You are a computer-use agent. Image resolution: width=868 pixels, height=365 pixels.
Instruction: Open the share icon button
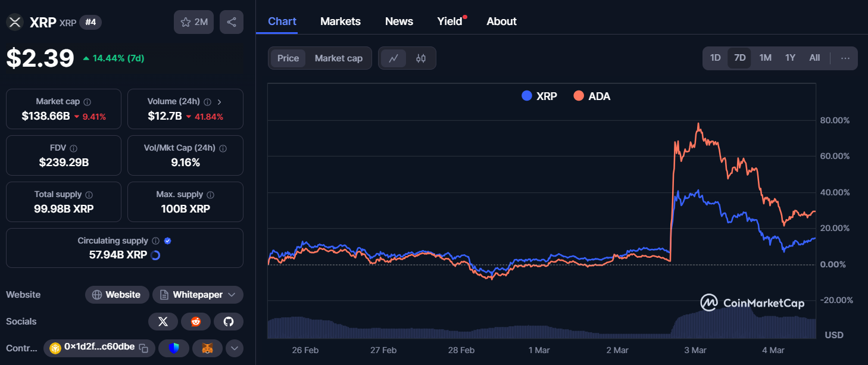point(232,22)
